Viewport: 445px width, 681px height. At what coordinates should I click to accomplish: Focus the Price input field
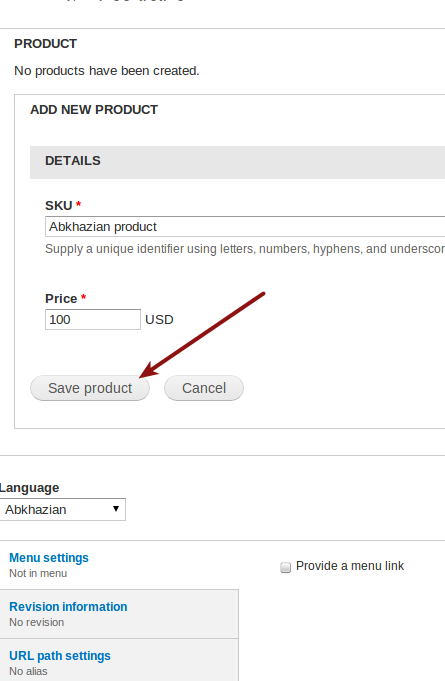[93, 320]
